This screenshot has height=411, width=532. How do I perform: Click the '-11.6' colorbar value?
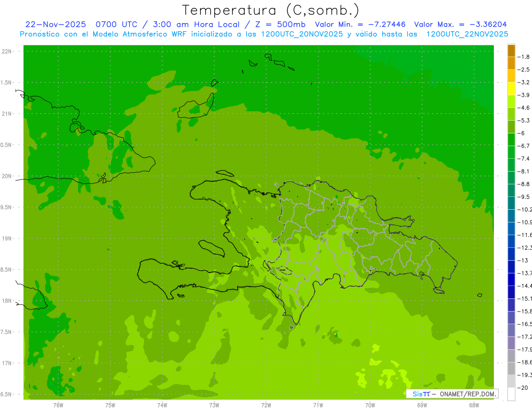coord(525,235)
